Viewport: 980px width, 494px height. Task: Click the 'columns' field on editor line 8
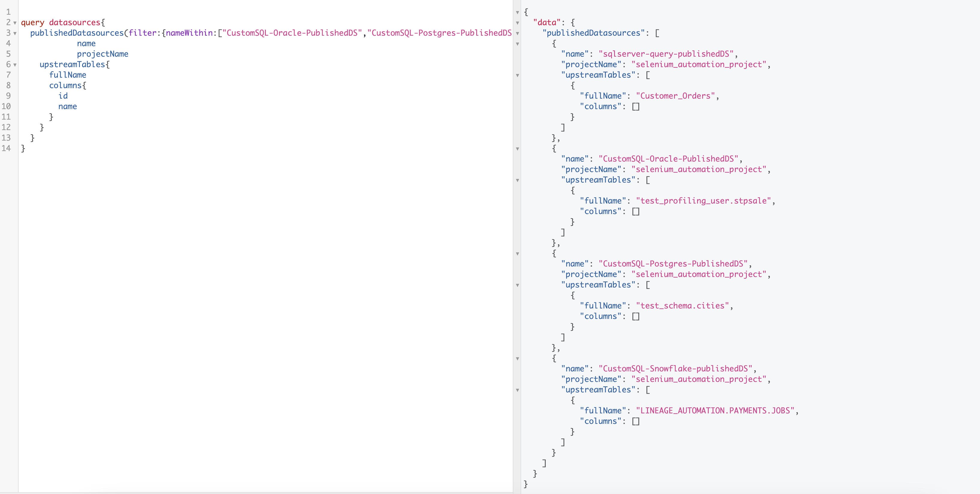pyautogui.click(x=65, y=85)
